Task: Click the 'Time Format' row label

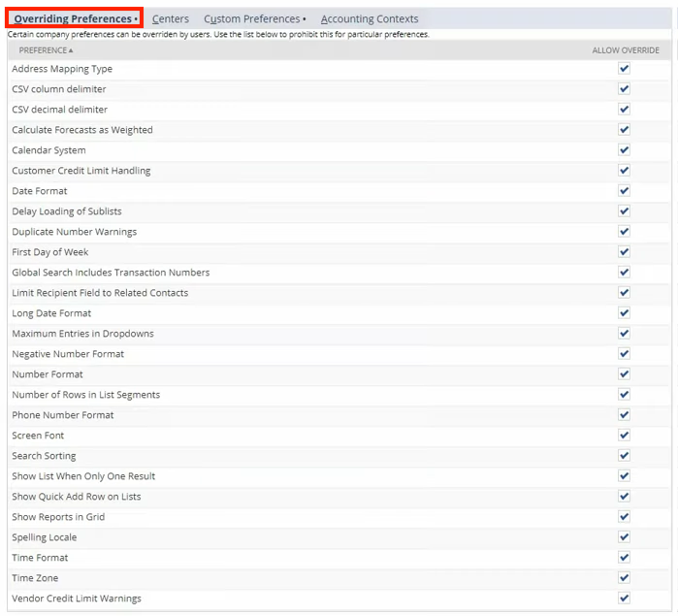Action: coord(40,558)
